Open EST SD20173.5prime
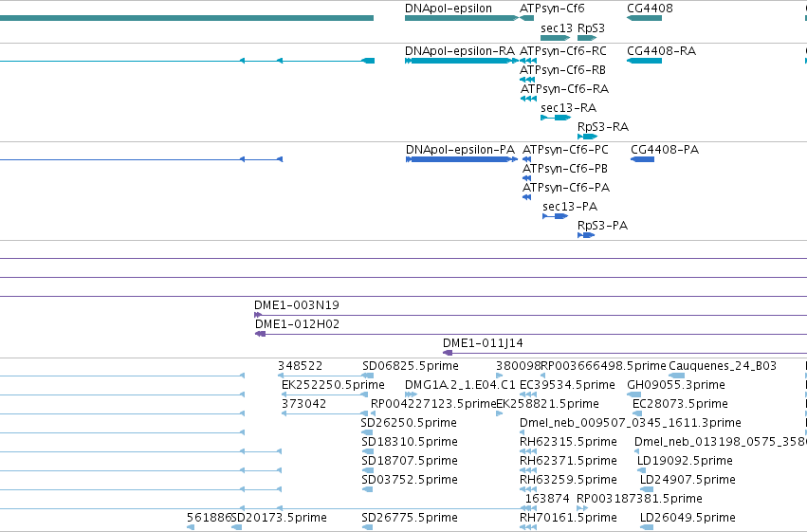The width and height of the screenshot is (807, 532). pyautogui.click(x=279, y=518)
